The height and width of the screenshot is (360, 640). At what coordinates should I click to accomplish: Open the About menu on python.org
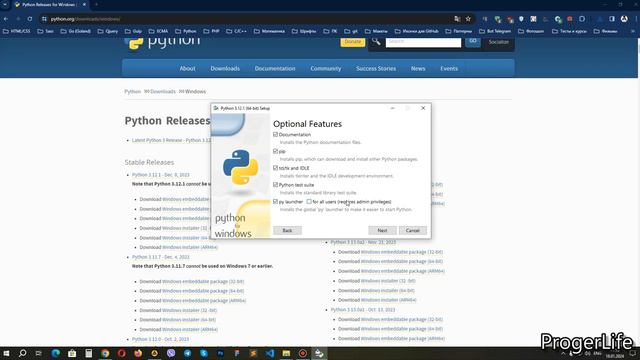pos(187,69)
